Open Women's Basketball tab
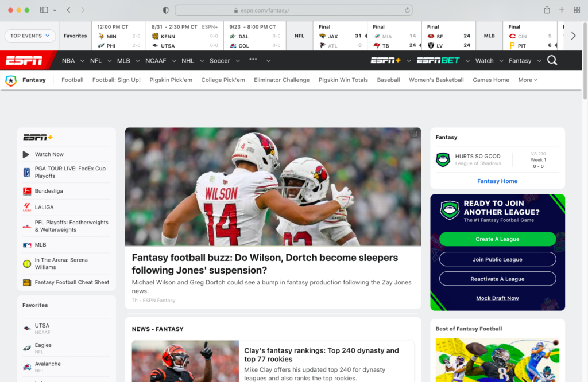The image size is (588, 382). 436,80
